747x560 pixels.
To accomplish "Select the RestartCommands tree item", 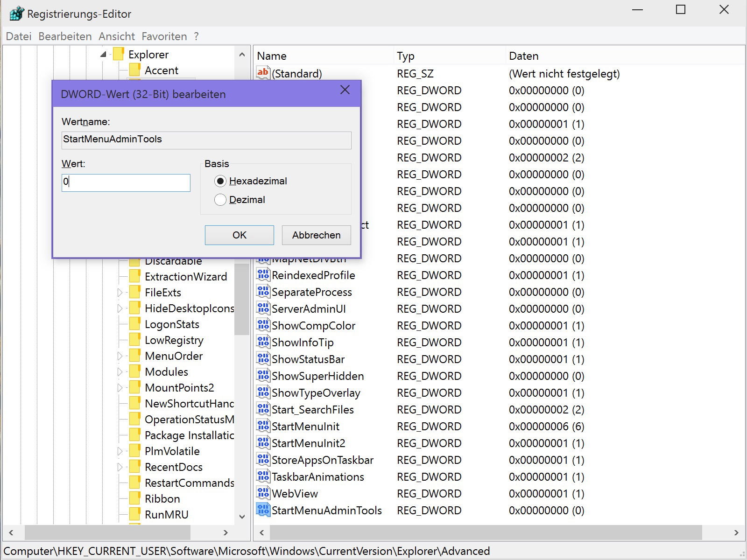I will point(189,483).
